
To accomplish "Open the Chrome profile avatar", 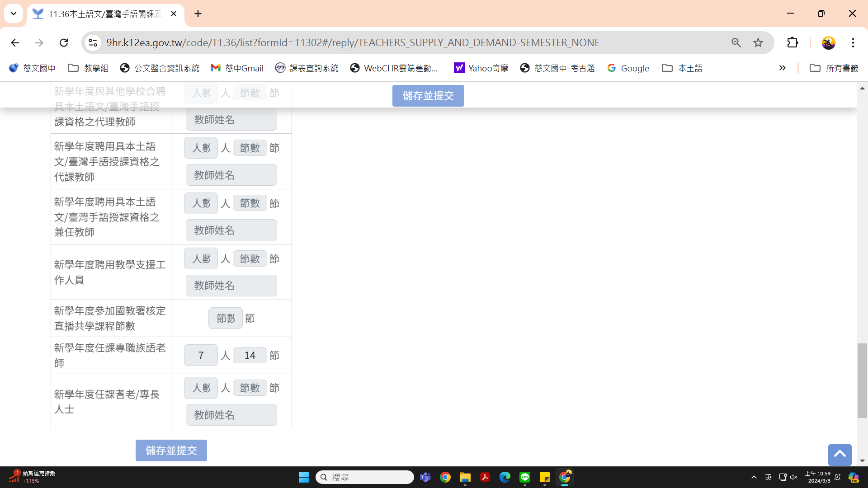I will pos(828,42).
